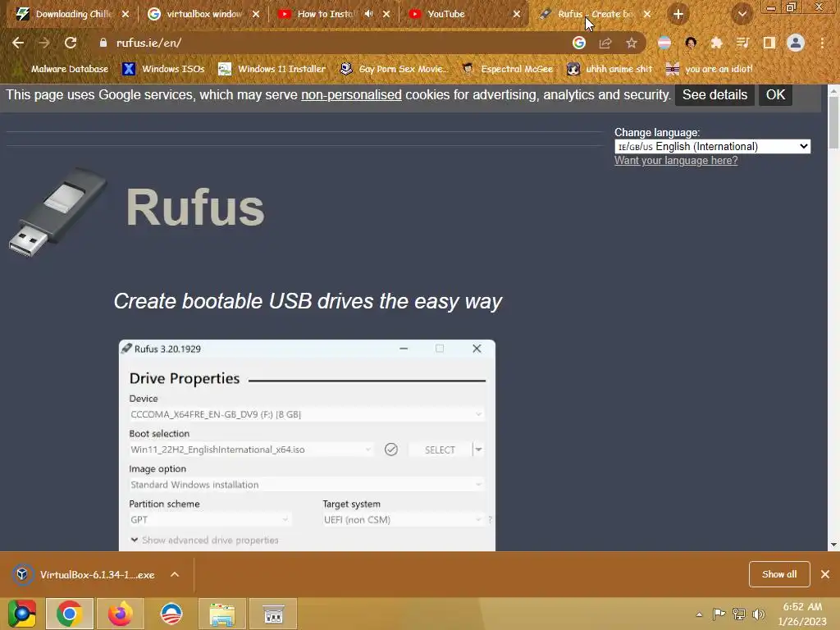This screenshot has height=630, width=840.
Task: Click the trans flag extension icon
Action: (x=664, y=43)
